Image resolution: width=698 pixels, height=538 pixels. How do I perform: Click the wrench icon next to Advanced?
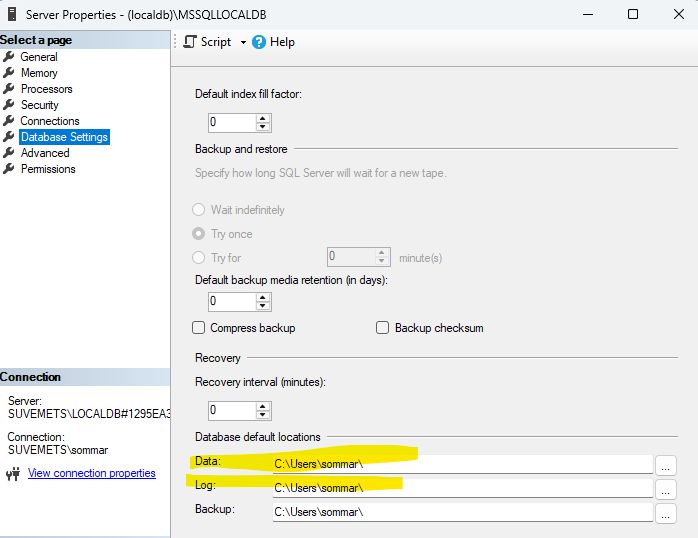[x=8, y=153]
